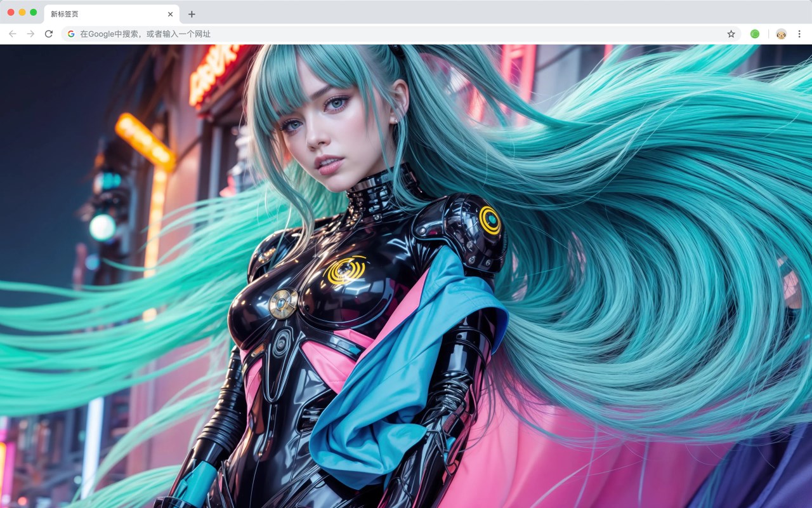The width and height of the screenshot is (812, 508).
Task: Open a new tab with plus button
Action: (192, 14)
